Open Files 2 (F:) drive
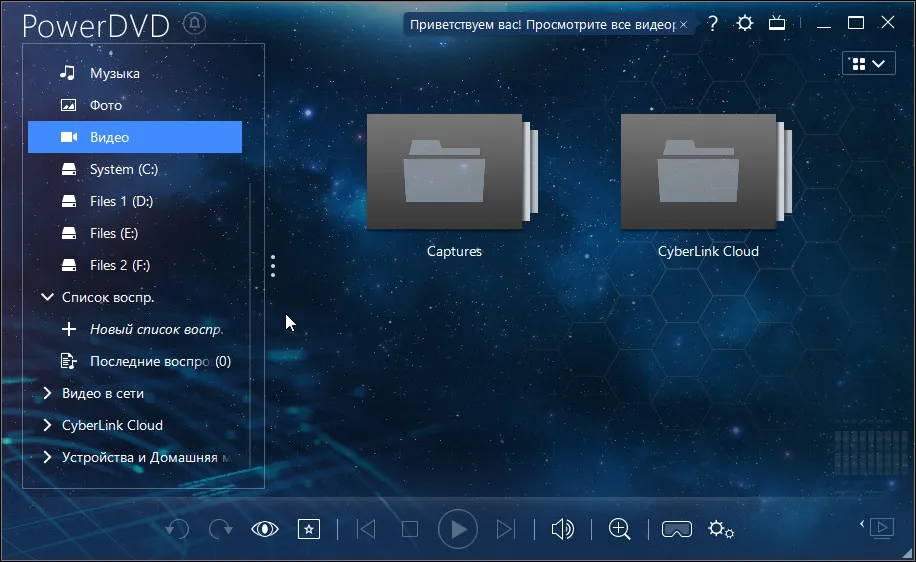Image resolution: width=916 pixels, height=562 pixels. point(135,265)
